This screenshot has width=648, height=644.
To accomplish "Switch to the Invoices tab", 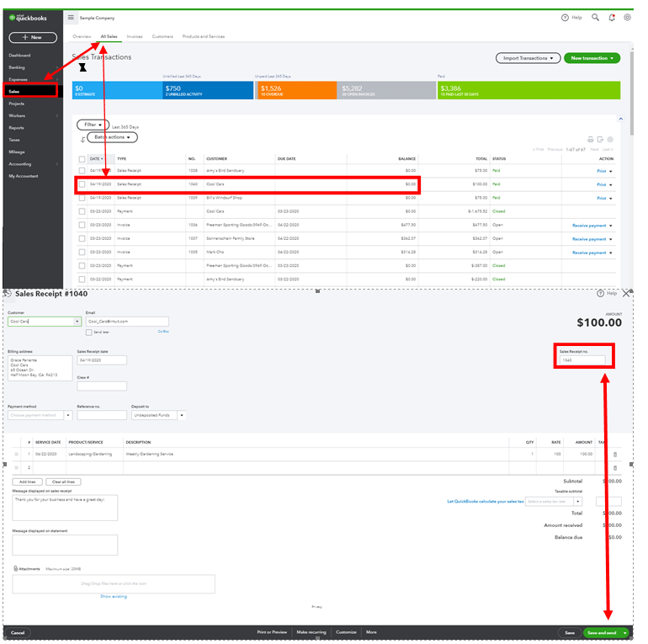I will tap(135, 37).
